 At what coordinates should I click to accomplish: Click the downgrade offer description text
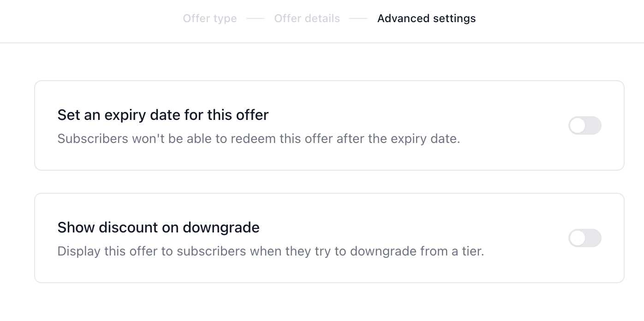tap(271, 251)
